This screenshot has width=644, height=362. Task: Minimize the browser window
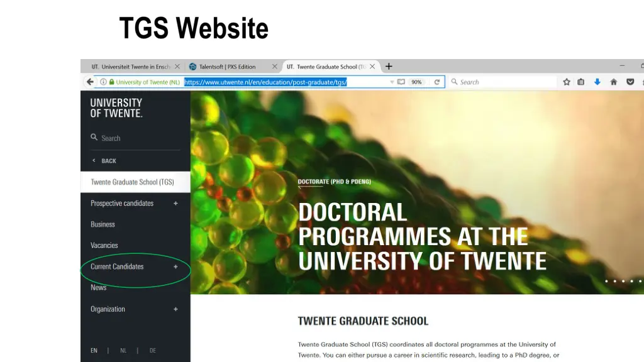[x=622, y=65]
